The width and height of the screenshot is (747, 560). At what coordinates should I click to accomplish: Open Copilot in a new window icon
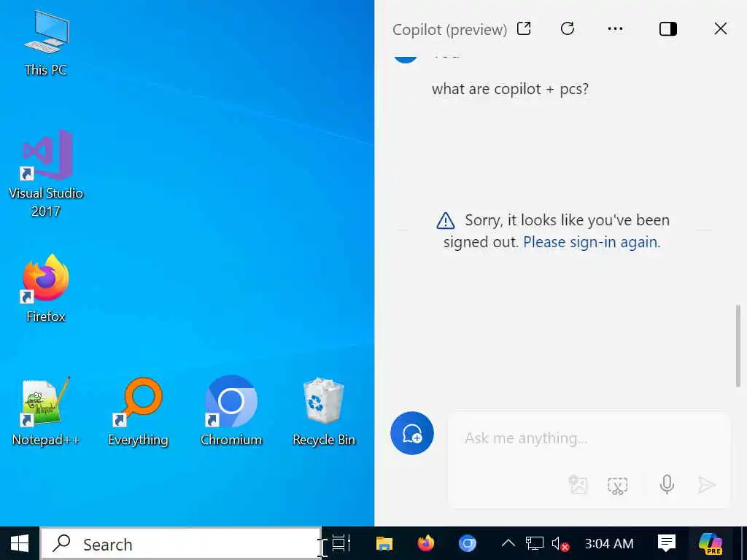(524, 29)
